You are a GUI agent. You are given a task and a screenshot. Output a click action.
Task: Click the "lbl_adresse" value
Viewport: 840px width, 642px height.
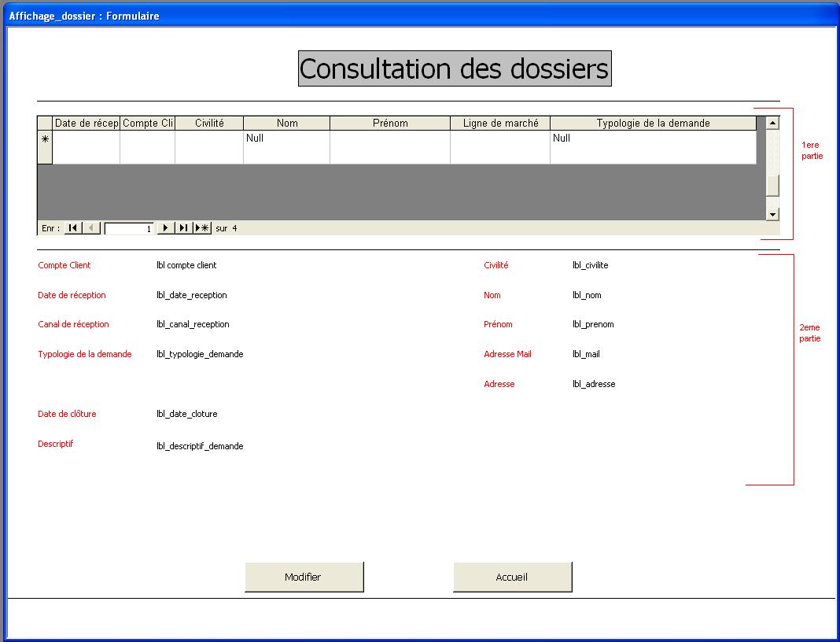pos(594,384)
